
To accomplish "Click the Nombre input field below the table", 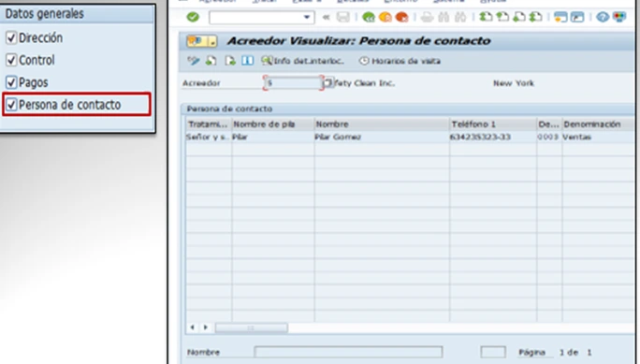I will tap(348, 352).
